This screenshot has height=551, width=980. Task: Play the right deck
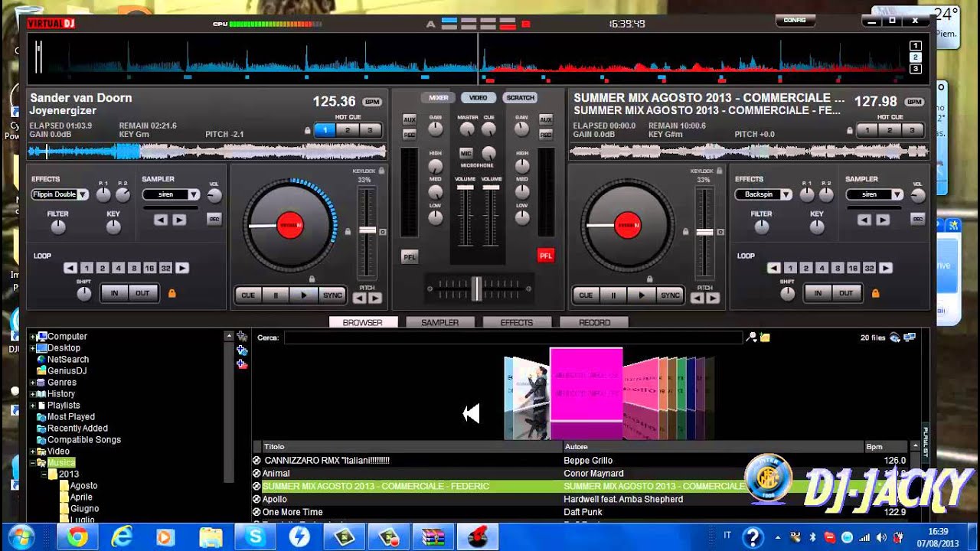(x=642, y=295)
